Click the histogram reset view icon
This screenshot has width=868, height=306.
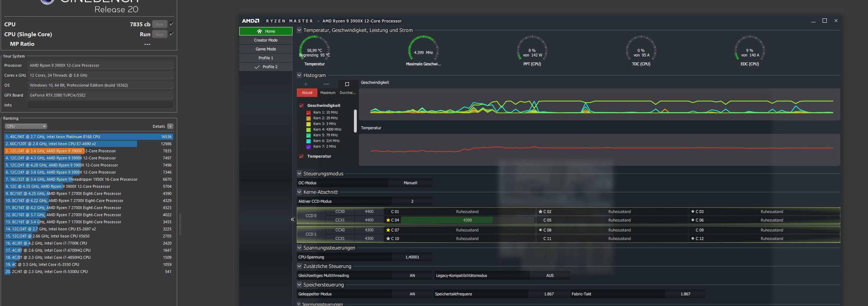[347, 84]
